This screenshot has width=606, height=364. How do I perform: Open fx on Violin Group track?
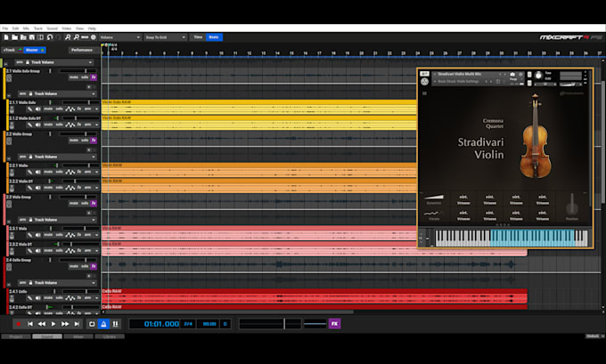94,140
